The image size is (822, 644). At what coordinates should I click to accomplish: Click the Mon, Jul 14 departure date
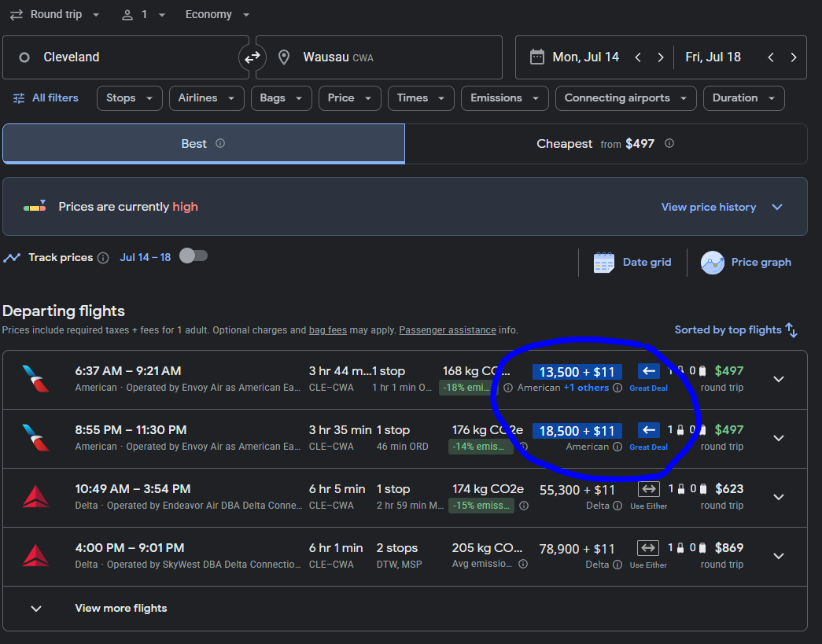[585, 57]
